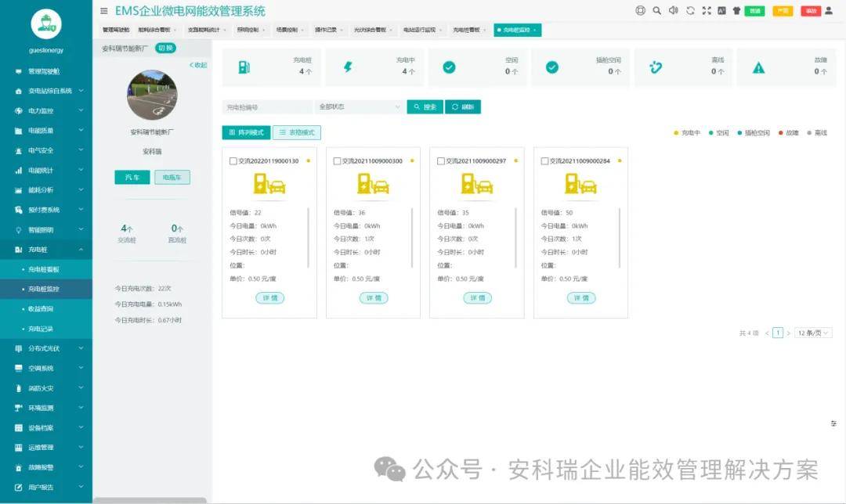
Task: Open the 12条/页 page size dropdown
Action: pos(813,333)
